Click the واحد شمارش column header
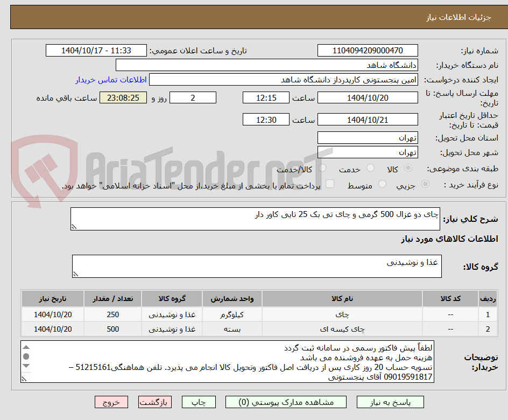The width and height of the screenshot is (508, 420). pyautogui.click(x=232, y=298)
